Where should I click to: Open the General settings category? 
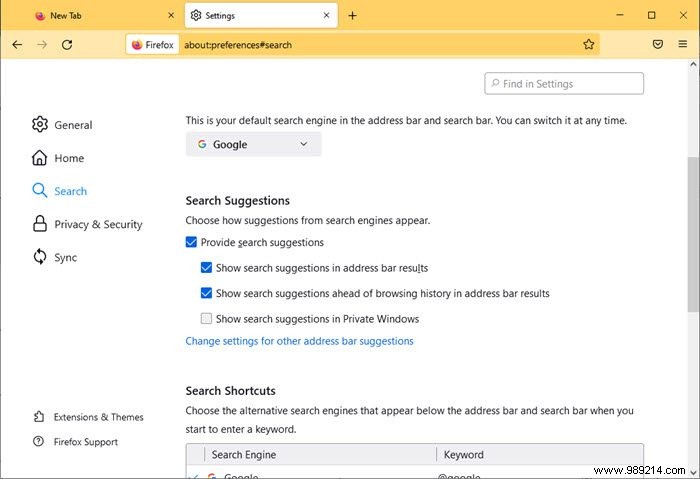coord(62,125)
